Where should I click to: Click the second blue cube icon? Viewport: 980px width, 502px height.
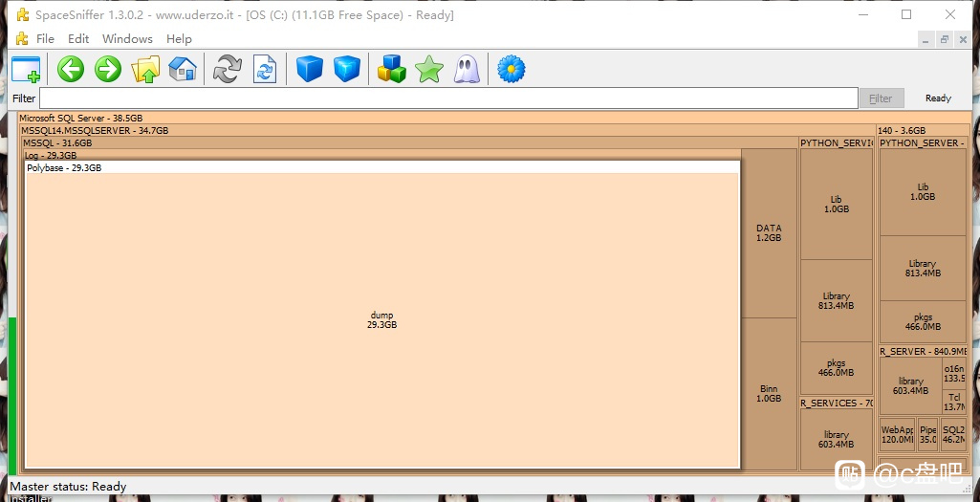(347, 69)
